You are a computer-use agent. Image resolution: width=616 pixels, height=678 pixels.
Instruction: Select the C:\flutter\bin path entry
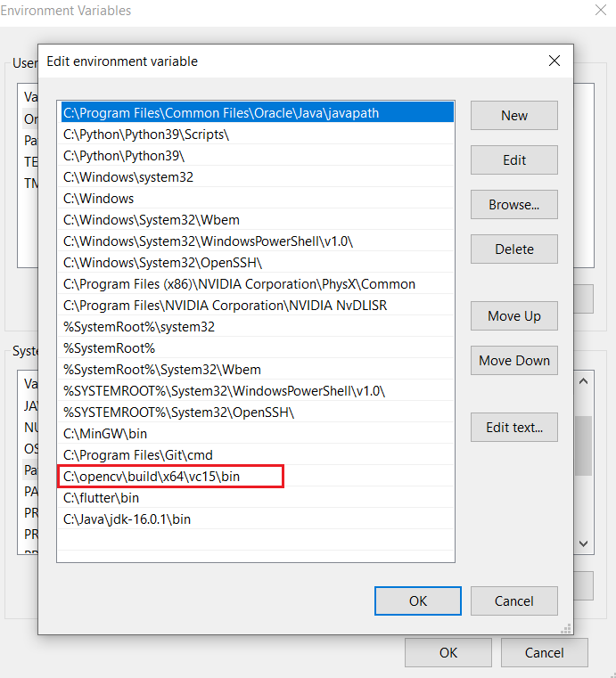tap(256, 498)
